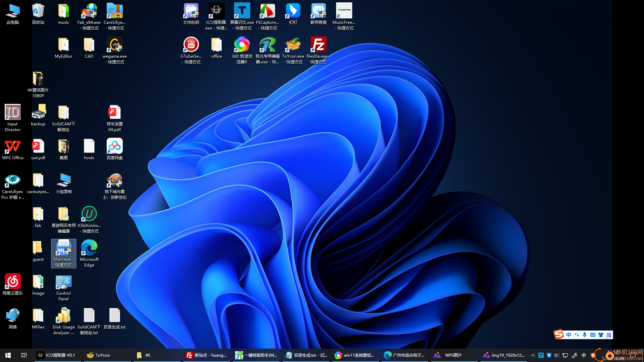Select the ICO提取器 shortcut icon
Image resolution: width=644 pixels, height=362 pixels.
pyautogui.click(x=216, y=17)
